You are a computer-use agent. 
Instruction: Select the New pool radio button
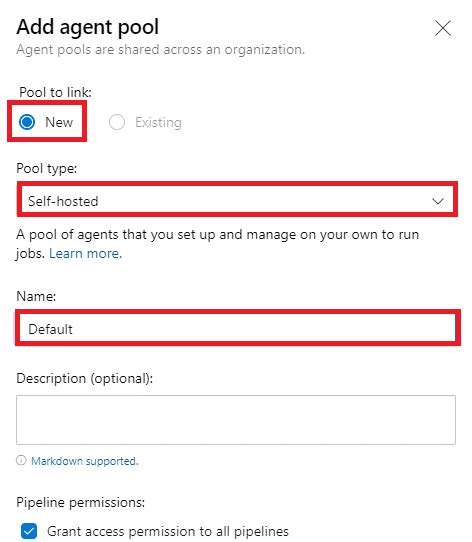coord(27,122)
